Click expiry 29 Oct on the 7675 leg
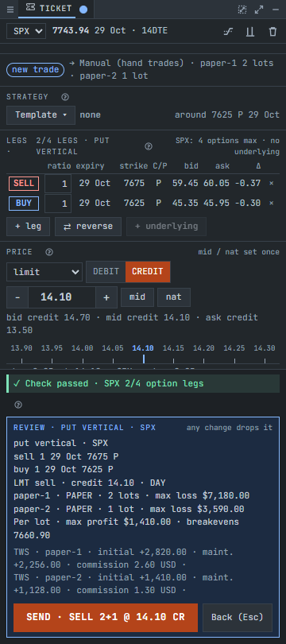The height and width of the screenshot is (644, 286). pyautogui.click(x=95, y=183)
